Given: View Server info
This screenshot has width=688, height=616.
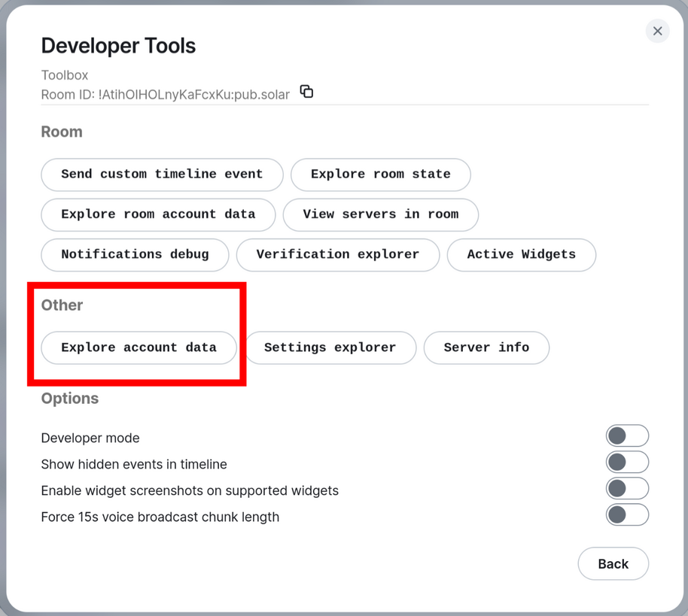Looking at the screenshot, I should click(x=486, y=347).
